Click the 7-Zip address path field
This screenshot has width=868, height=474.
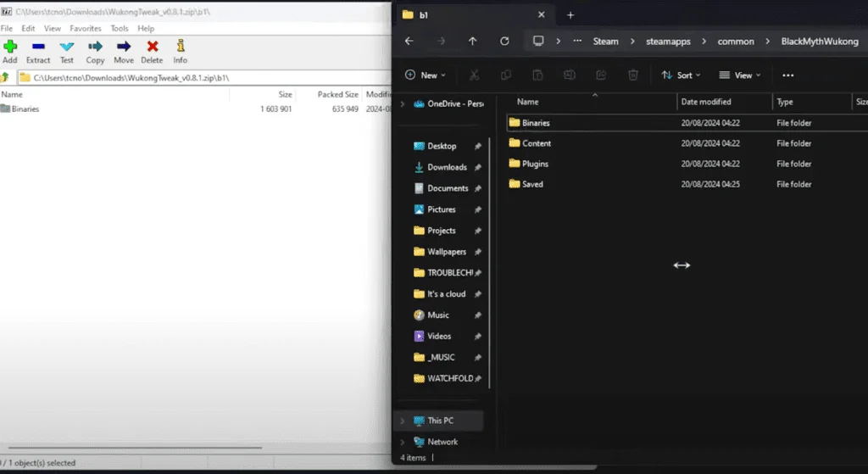(204, 77)
